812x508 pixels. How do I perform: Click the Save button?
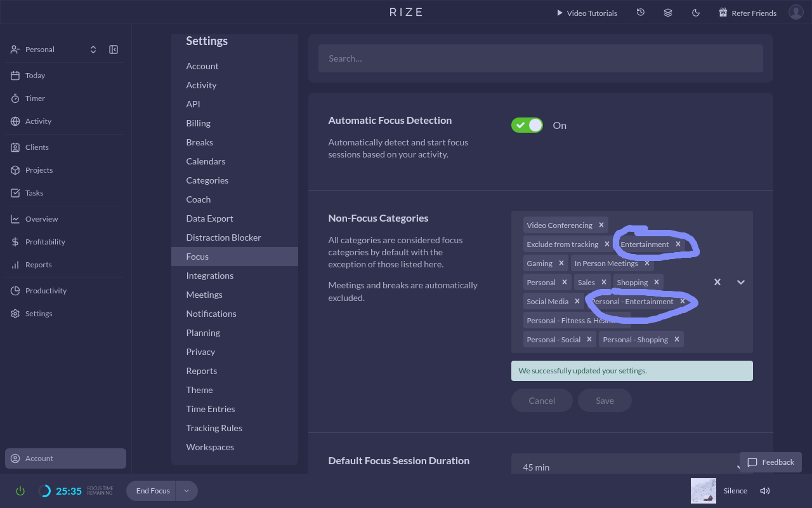coord(605,401)
